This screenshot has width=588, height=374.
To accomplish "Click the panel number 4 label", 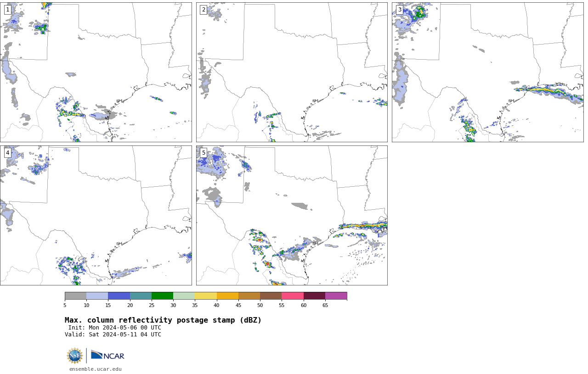I will (x=8, y=153).
